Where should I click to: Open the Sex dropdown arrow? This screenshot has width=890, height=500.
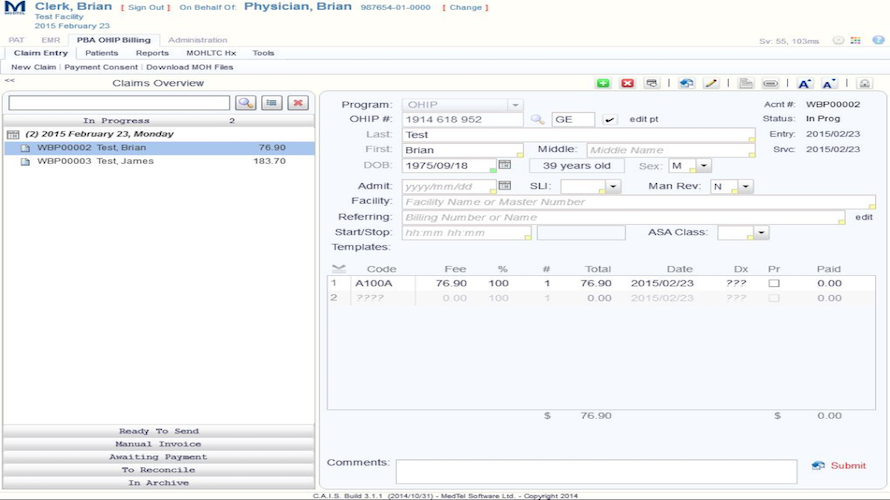(703, 166)
